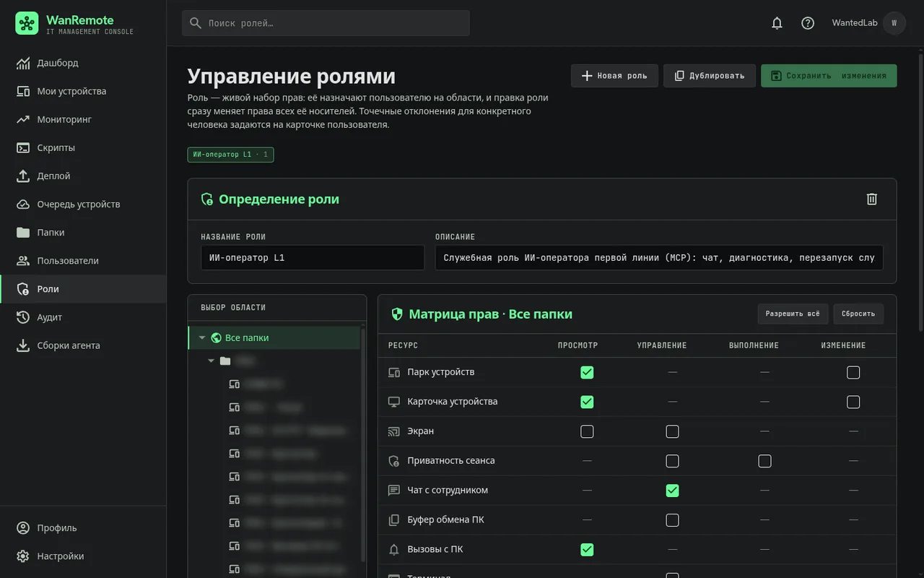Select Роли in the sidebar
Screen dimensions: 924x578
[83, 288]
